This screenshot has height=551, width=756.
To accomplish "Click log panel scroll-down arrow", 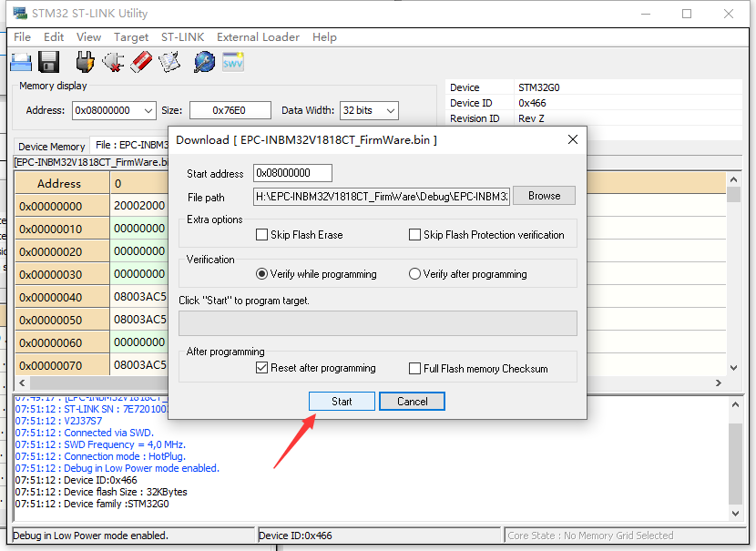I will point(735,514).
